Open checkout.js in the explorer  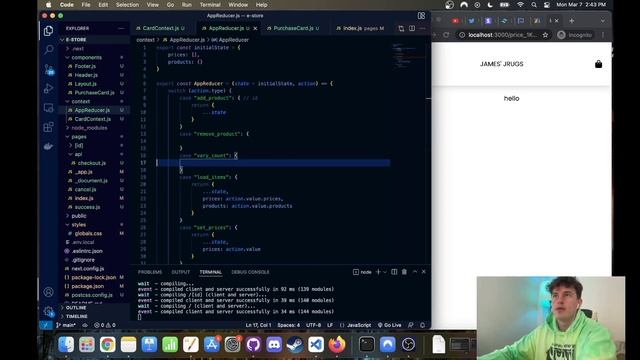click(91, 163)
